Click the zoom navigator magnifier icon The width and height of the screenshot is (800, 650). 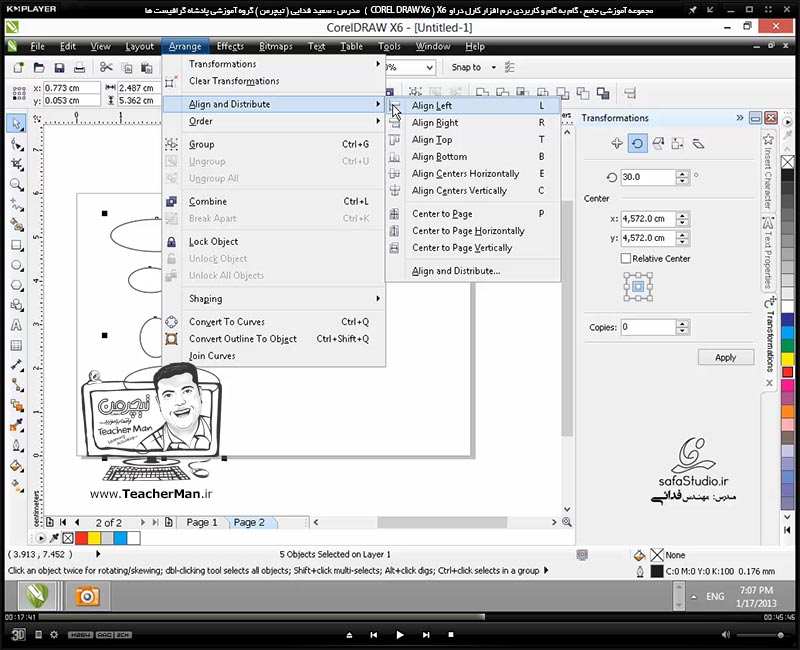(x=566, y=522)
